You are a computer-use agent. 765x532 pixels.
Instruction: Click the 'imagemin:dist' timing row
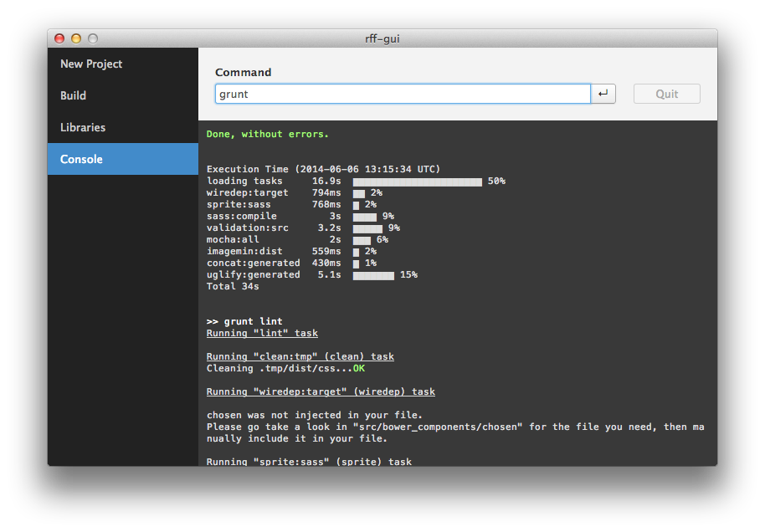(291, 251)
